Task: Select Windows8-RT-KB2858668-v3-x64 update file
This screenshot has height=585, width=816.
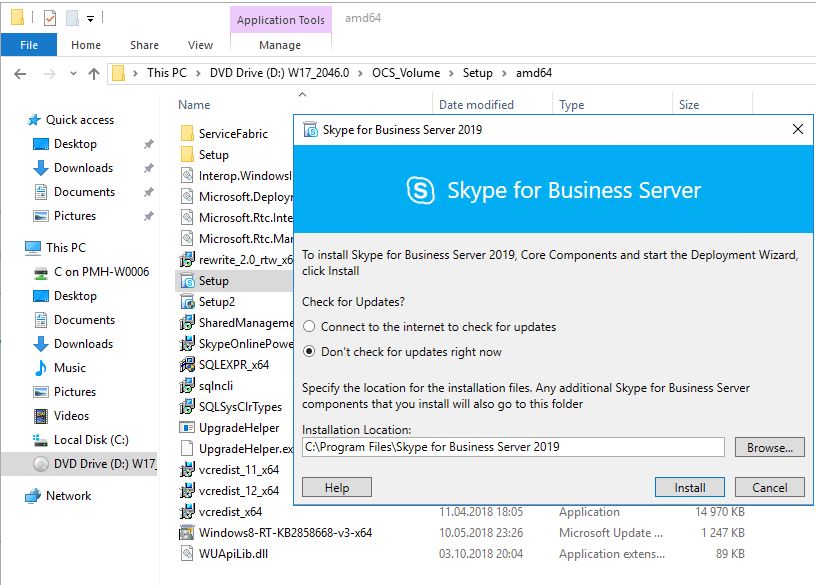Action: [x=285, y=532]
